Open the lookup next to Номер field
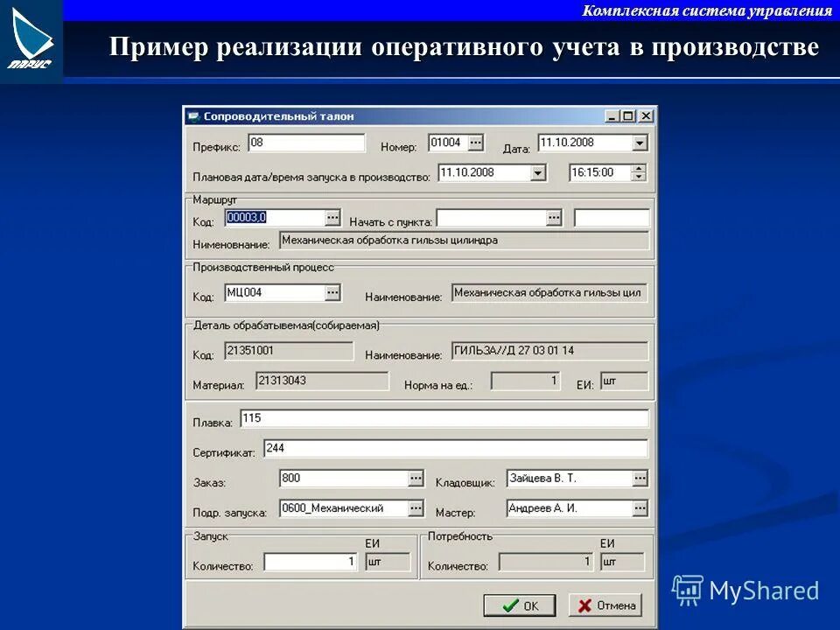 pos(475,142)
